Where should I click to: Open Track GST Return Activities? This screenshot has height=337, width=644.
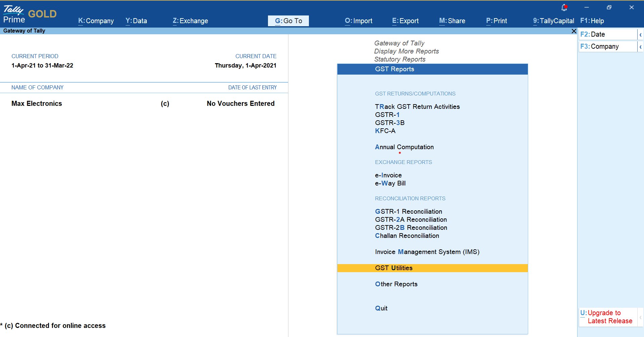coord(417,107)
